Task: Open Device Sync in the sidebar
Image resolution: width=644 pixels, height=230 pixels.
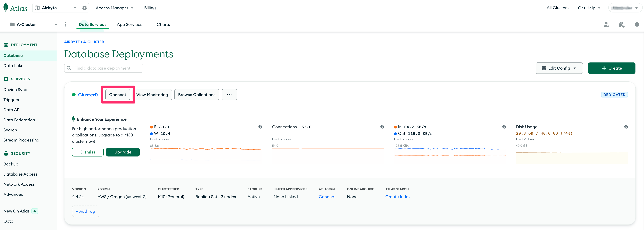Action: click(15, 90)
